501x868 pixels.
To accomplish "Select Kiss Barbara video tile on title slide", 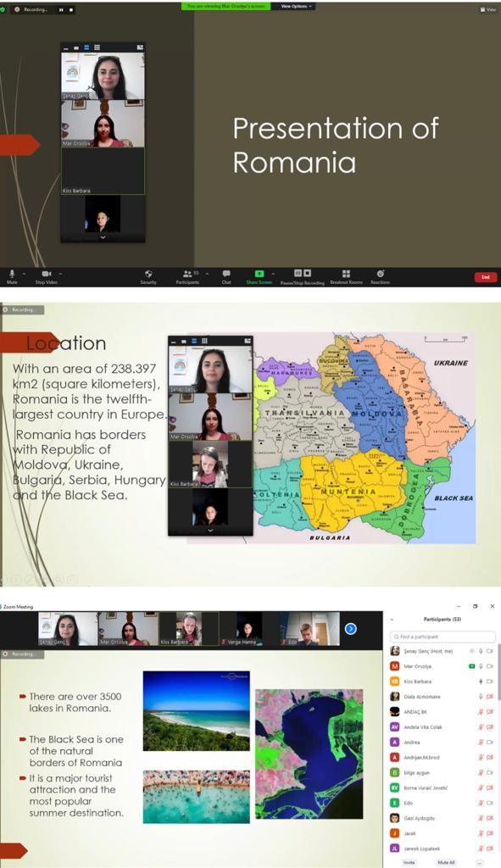I will coord(103,170).
